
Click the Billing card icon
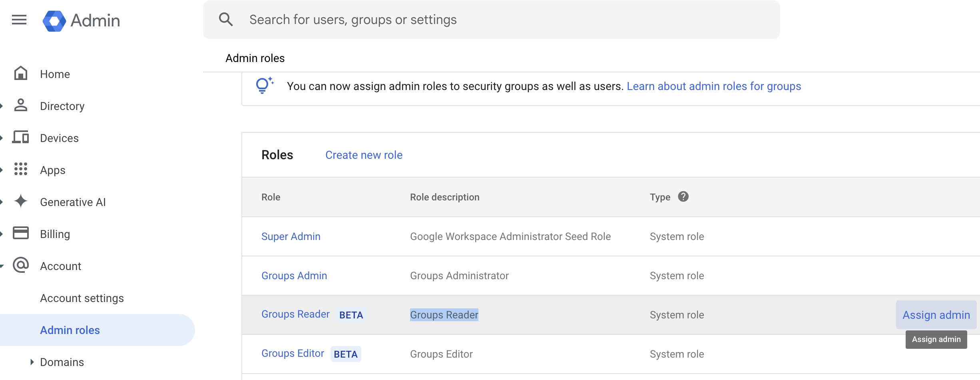pyautogui.click(x=21, y=233)
